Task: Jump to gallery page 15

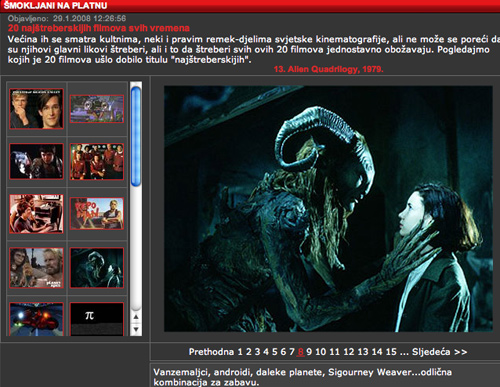Action: pos(391,352)
